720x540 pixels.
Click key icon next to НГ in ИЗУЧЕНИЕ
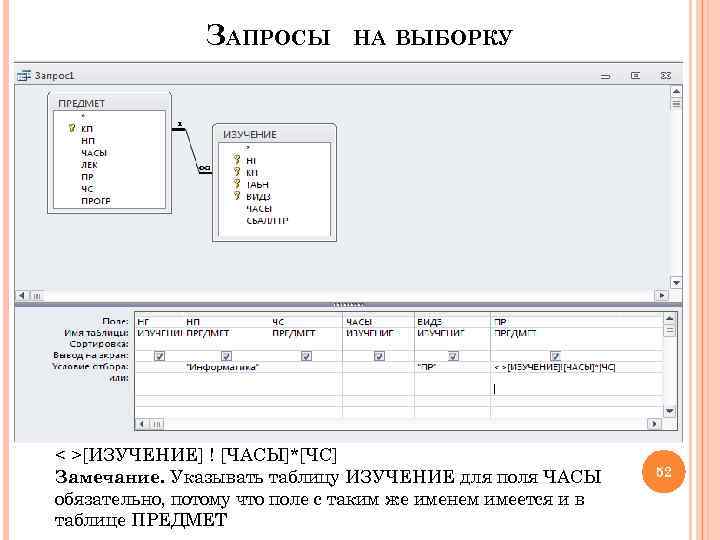(x=237, y=160)
